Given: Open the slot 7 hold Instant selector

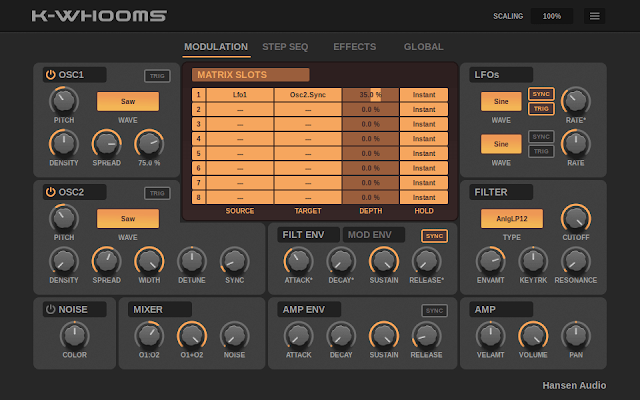Looking at the screenshot, I should [x=424, y=183].
